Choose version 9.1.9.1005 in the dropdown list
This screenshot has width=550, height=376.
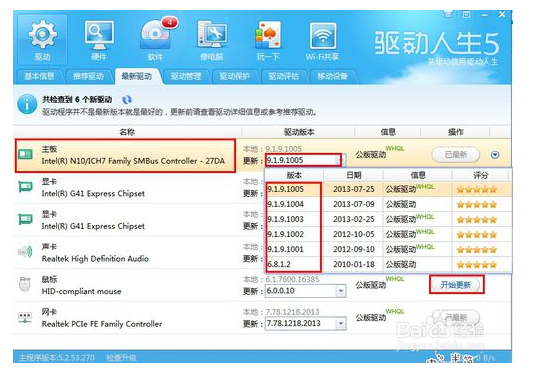click(x=285, y=189)
